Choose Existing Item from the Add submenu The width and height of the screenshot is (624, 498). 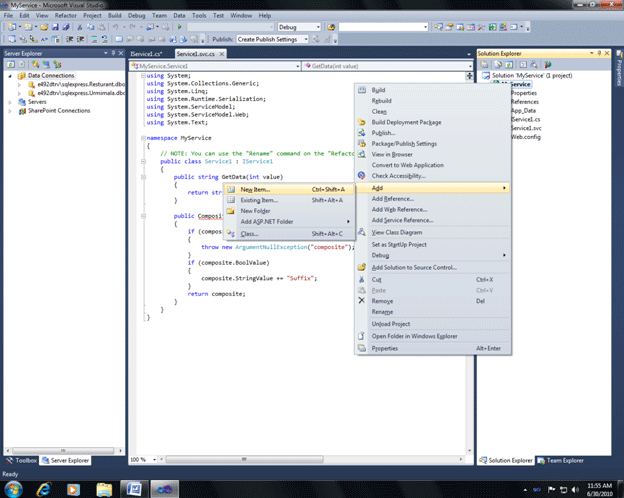pos(258,200)
